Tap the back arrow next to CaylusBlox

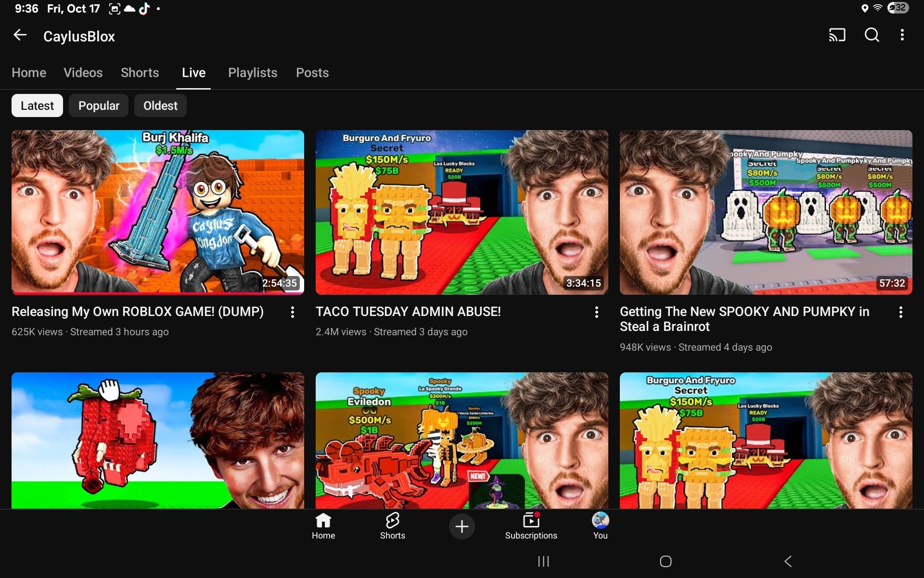[x=20, y=35]
